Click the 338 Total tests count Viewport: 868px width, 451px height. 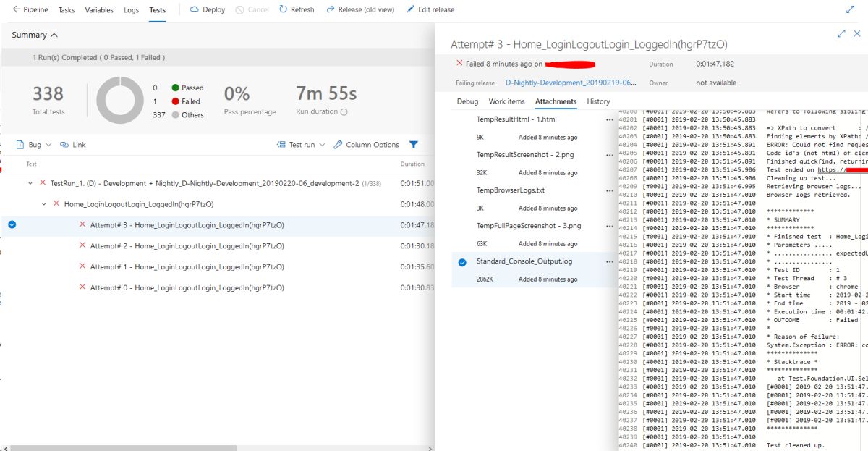(x=48, y=94)
